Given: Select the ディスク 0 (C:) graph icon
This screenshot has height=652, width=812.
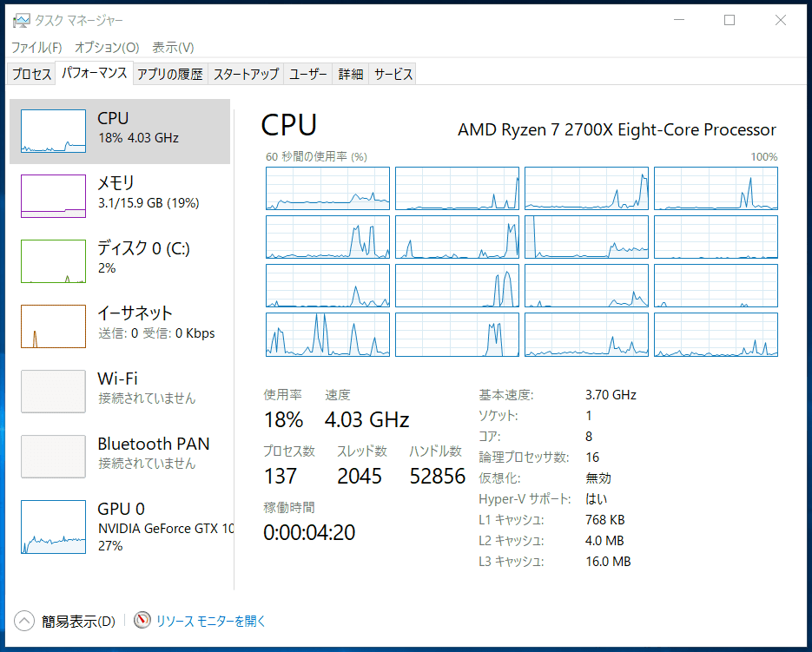Looking at the screenshot, I should (53, 261).
